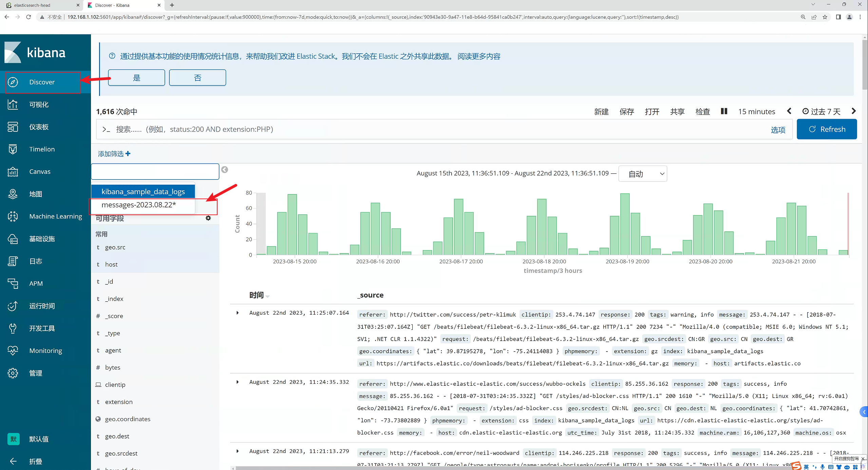Expand the first log row at 11:25:07.164
This screenshot has height=470, width=868.
(238, 313)
